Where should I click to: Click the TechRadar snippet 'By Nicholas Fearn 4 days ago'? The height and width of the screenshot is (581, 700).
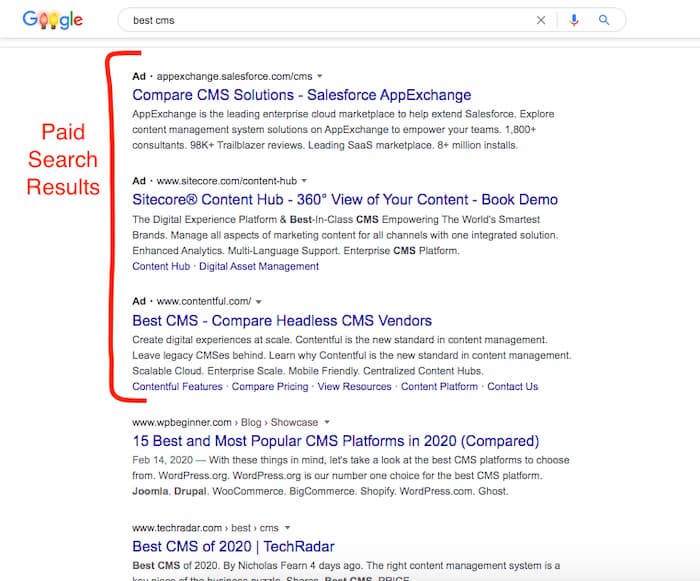(x=346, y=572)
